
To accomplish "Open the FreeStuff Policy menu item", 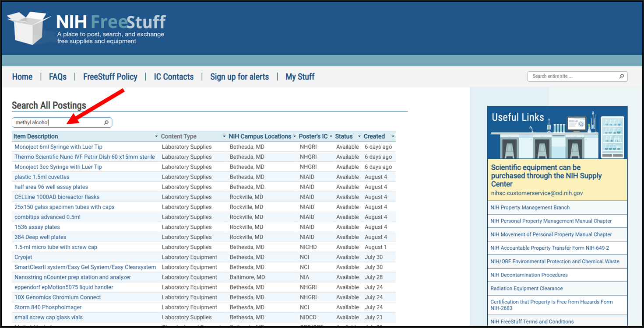I will tap(110, 77).
